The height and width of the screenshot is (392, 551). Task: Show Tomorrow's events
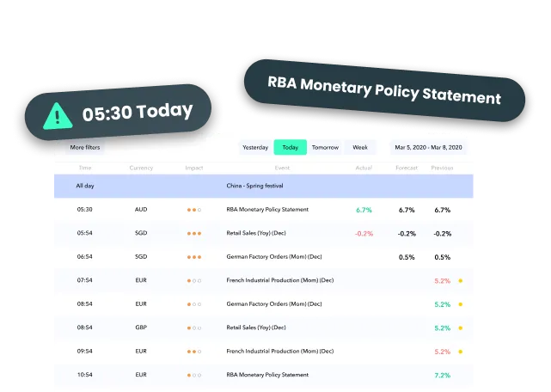click(325, 147)
